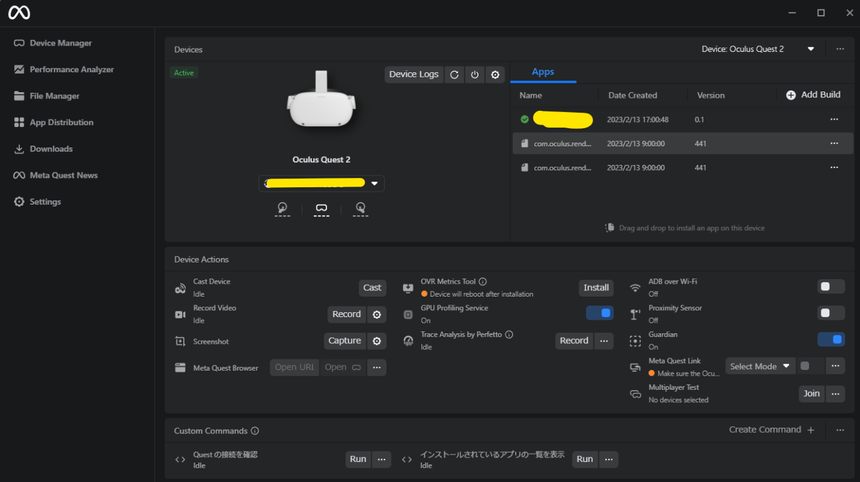Open Record Video settings gear
This screenshot has width=860, height=482.
(x=377, y=314)
